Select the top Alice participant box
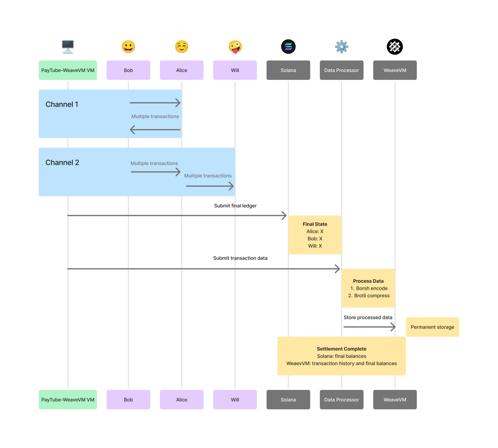This screenshot has width=498, height=448. coord(182,70)
